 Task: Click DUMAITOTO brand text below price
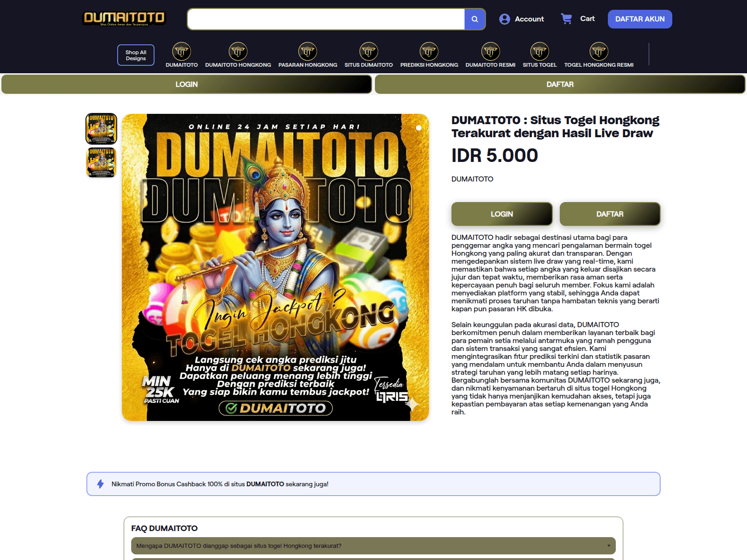coord(472,179)
